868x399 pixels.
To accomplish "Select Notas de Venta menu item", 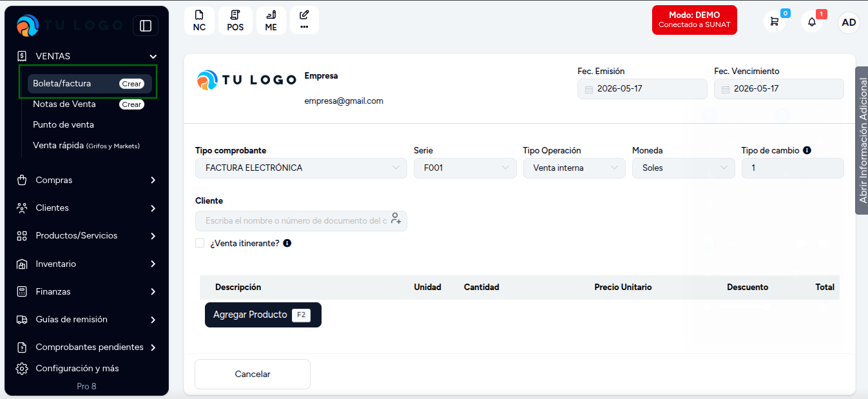I will tap(64, 104).
